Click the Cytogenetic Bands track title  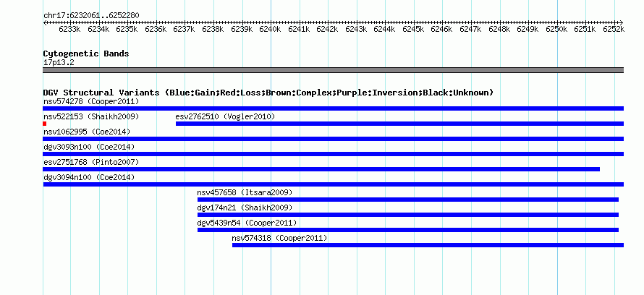tap(86, 54)
